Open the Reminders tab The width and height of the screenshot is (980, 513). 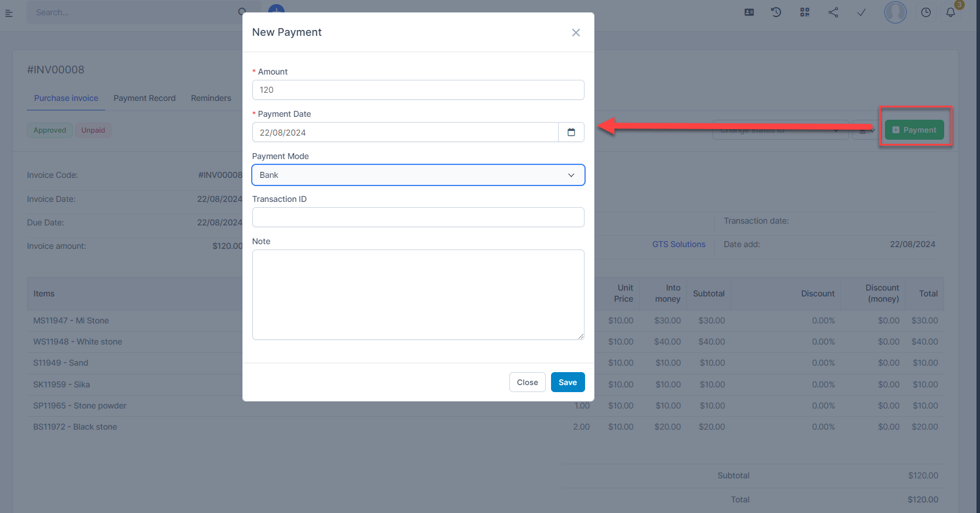pyautogui.click(x=211, y=98)
